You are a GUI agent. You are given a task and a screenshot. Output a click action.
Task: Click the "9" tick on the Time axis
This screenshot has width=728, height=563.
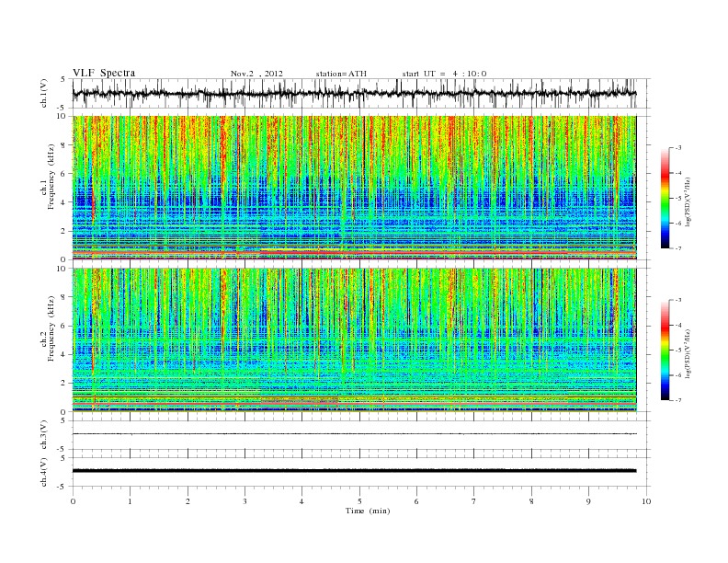pyautogui.click(x=588, y=501)
